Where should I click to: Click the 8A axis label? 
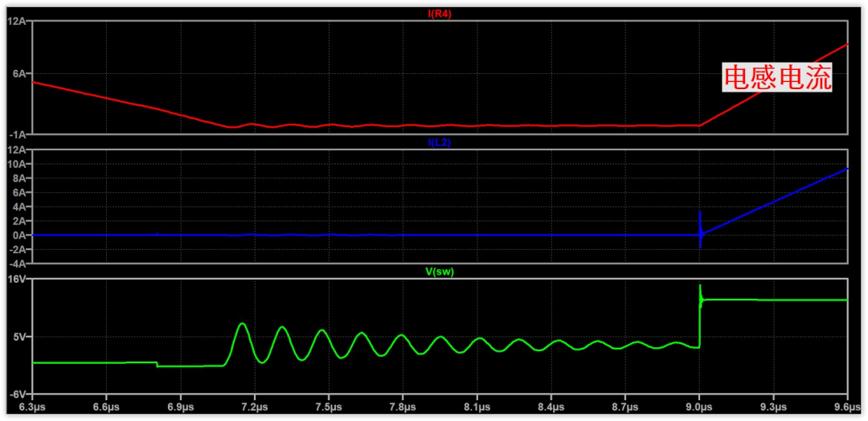pos(19,178)
